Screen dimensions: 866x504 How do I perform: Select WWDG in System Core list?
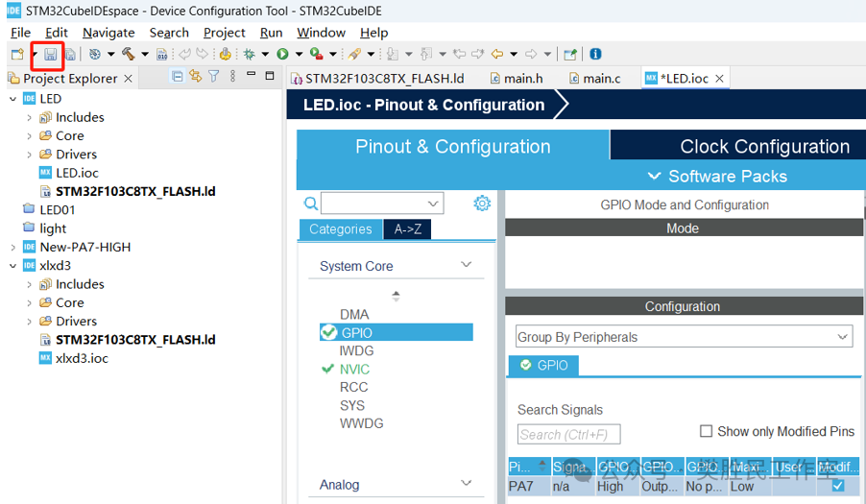coord(361,424)
